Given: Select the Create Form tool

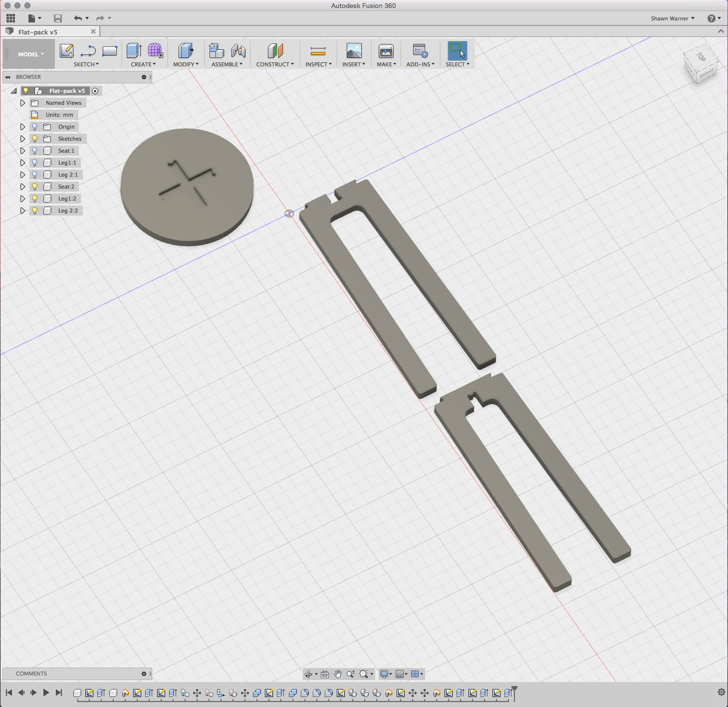Looking at the screenshot, I should click(x=155, y=50).
